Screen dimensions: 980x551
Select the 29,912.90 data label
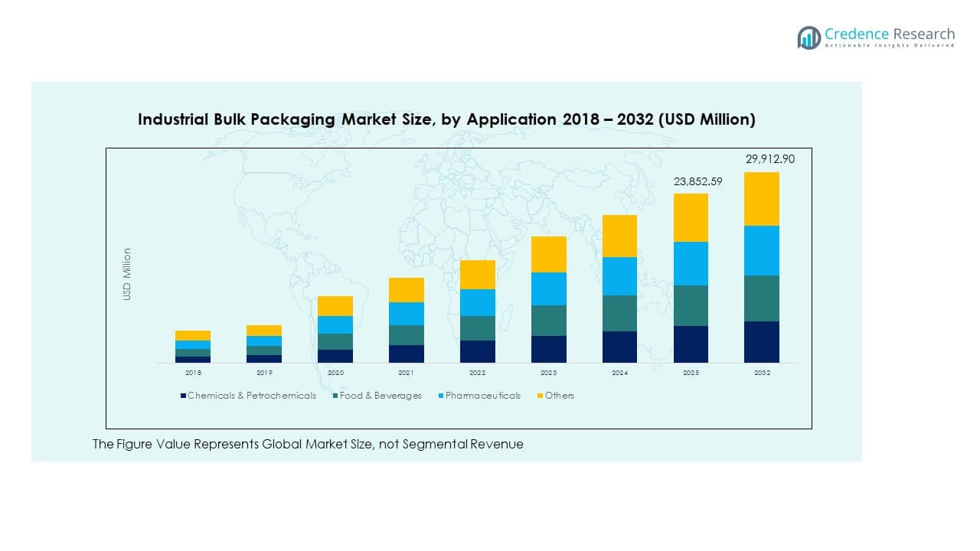click(770, 159)
